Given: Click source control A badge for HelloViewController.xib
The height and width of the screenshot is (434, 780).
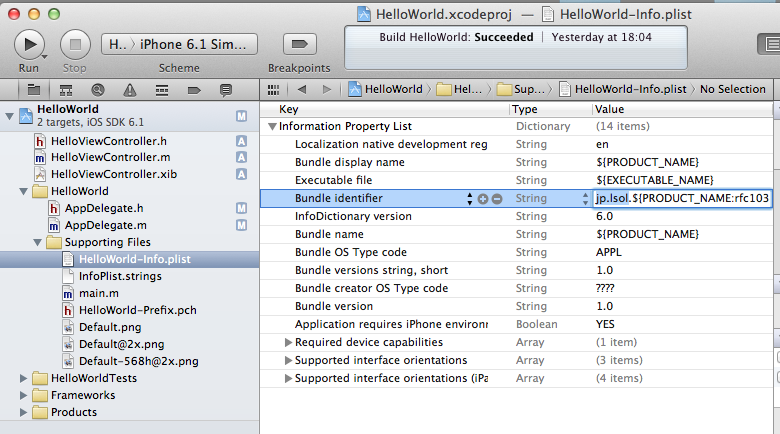Looking at the screenshot, I should [241, 174].
